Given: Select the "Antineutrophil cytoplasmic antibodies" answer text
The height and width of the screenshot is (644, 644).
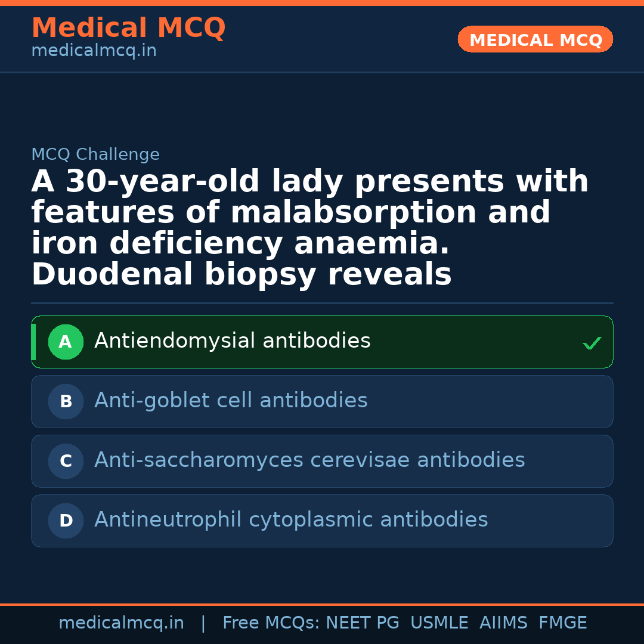Looking at the screenshot, I should [x=291, y=520].
